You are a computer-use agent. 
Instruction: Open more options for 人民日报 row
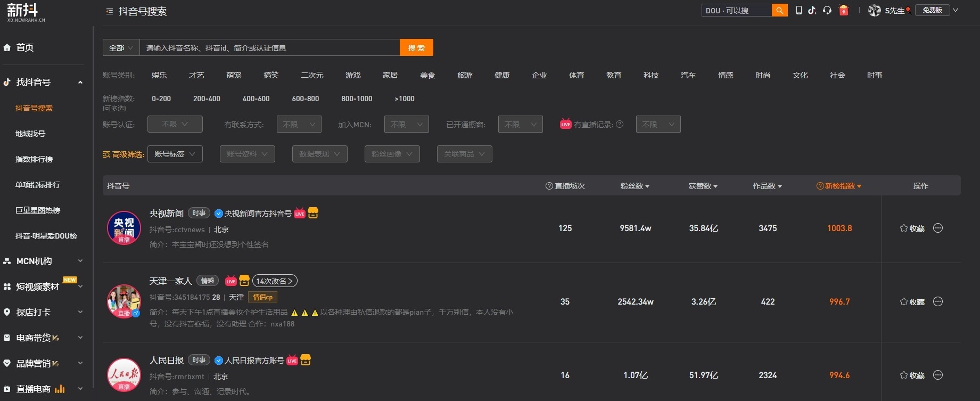point(938,375)
